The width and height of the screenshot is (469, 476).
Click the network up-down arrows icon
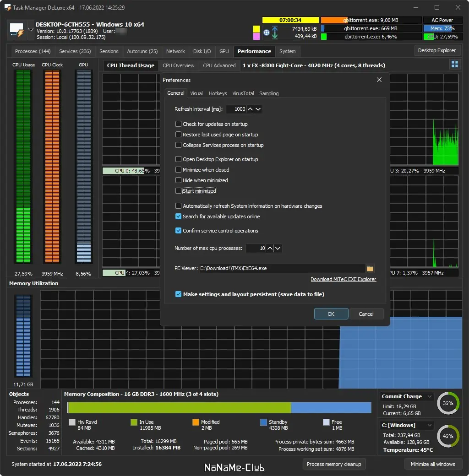click(x=275, y=32)
